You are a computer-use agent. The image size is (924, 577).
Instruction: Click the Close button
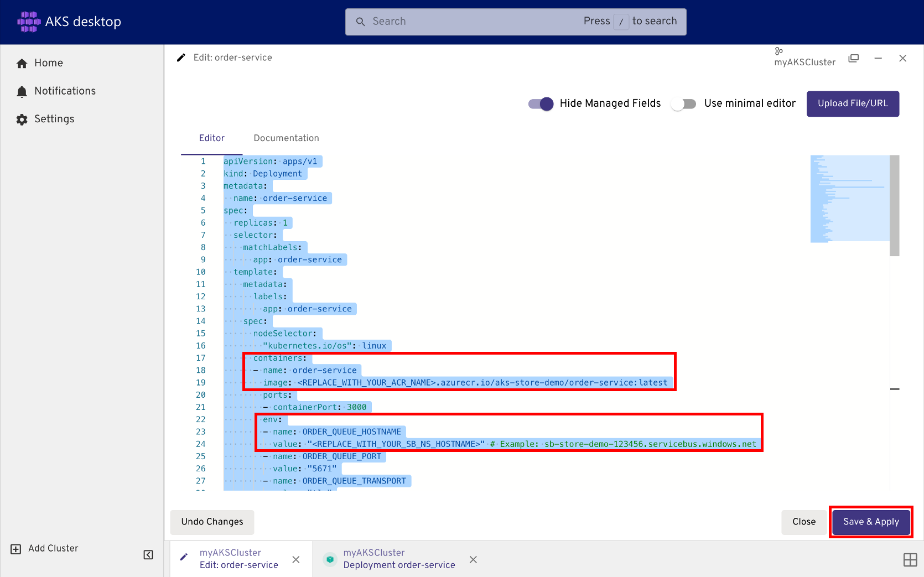click(804, 522)
